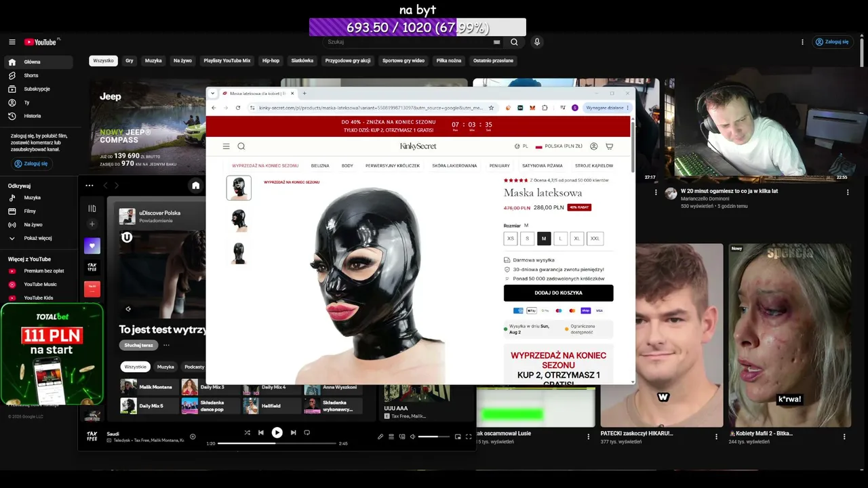The width and height of the screenshot is (868, 488).
Task: Open the KinkySecret hamburger menu
Action: point(226,146)
